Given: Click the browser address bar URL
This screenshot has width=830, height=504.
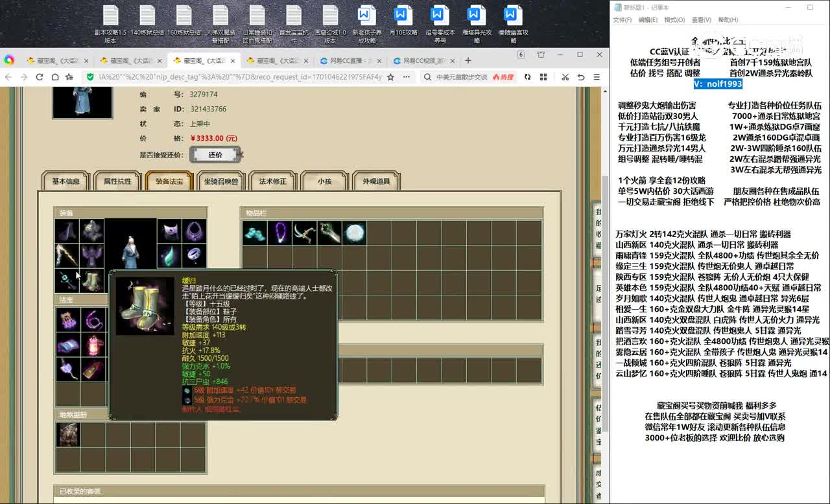Looking at the screenshot, I should [x=240, y=76].
